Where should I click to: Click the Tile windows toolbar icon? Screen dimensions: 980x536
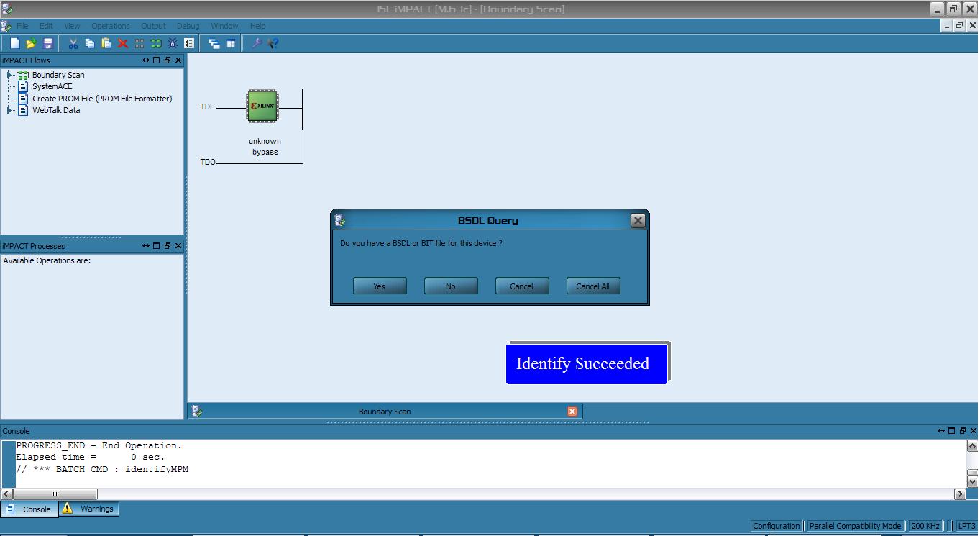231,43
